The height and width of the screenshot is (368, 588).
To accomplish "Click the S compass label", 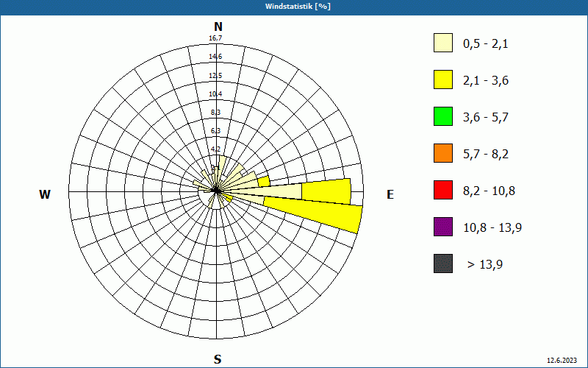I will tap(218, 359).
